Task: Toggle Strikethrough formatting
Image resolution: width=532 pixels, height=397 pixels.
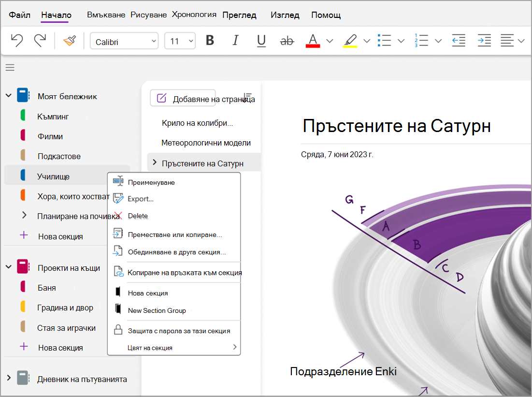Action: coord(287,41)
